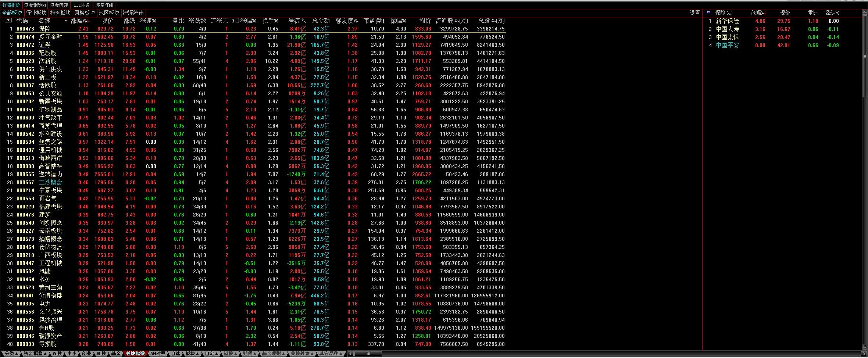868x358 pixels.
Task: Click the pin icon beside 保险(4) header
Action: tap(708, 12)
